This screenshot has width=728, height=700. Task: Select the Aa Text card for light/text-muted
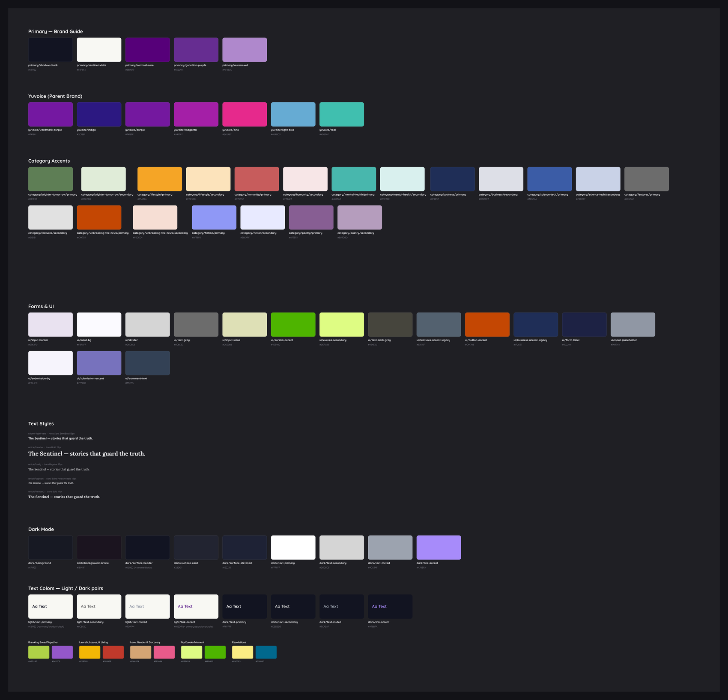tap(147, 607)
